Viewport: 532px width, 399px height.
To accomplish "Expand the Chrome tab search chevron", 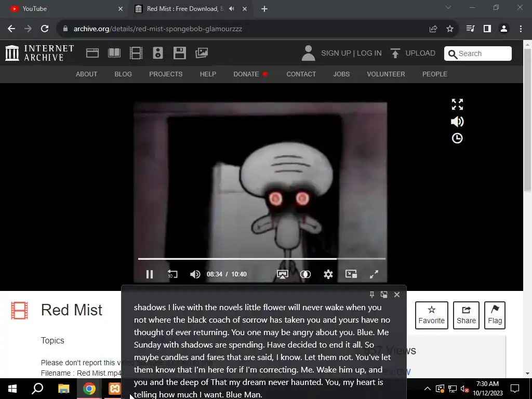I will (x=448, y=7).
